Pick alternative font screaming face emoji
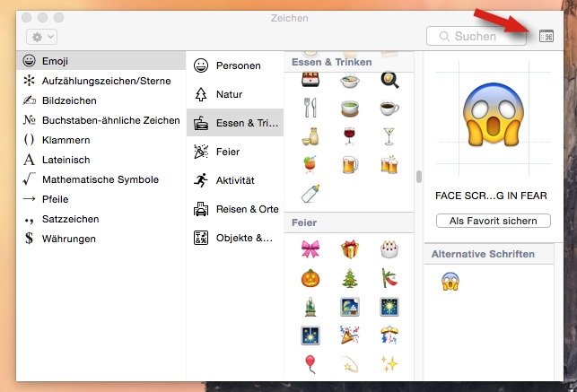577x392 pixels. 450,282
